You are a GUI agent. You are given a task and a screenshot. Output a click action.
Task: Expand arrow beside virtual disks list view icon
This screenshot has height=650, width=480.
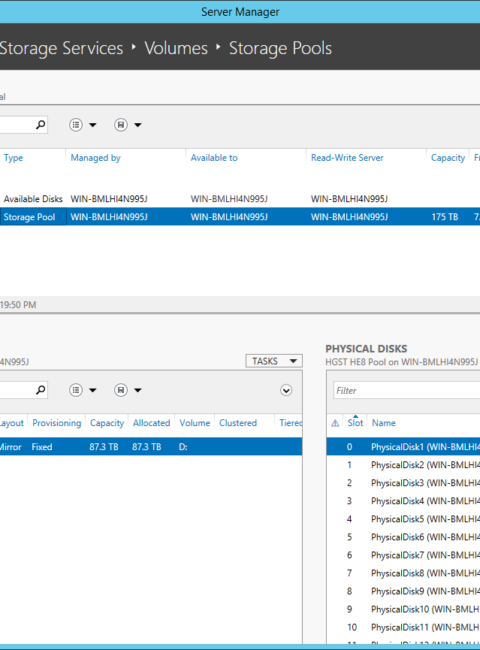(x=93, y=390)
